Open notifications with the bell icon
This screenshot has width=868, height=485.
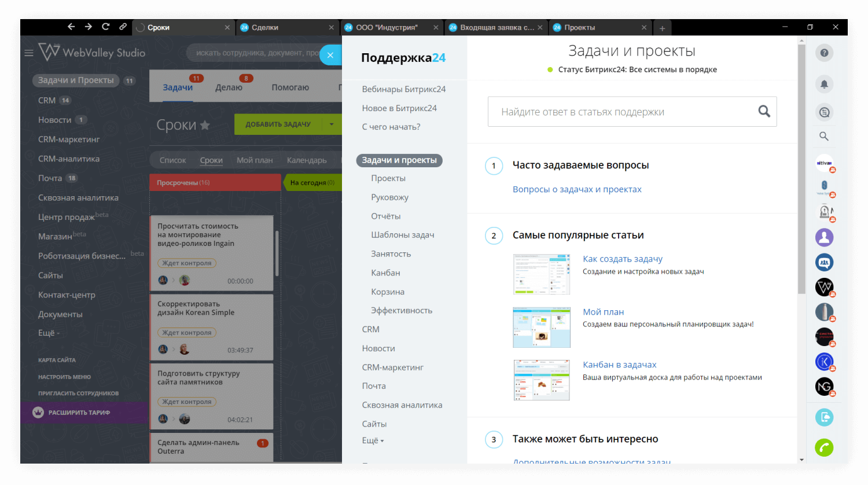tap(824, 84)
